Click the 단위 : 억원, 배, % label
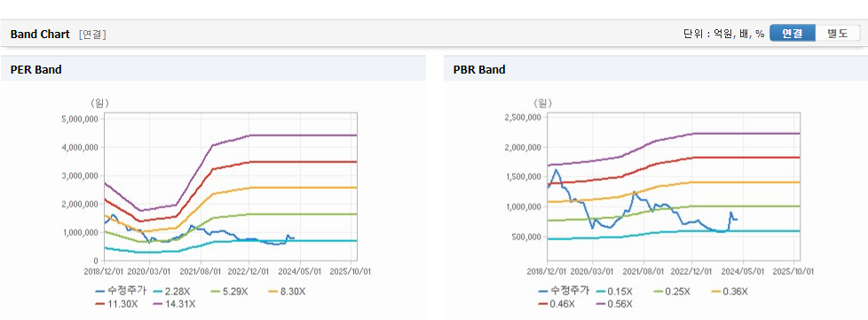868x320 pixels. click(x=723, y=34)
